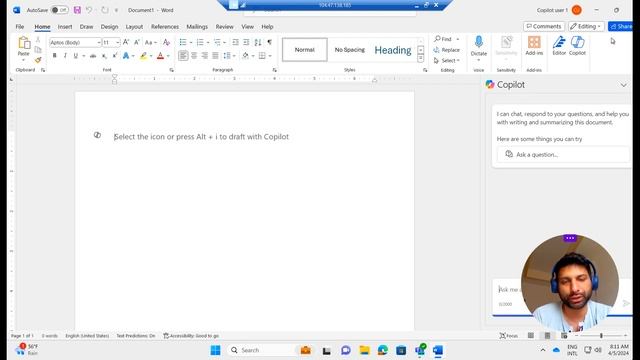
Task: Switch to the Review tab
Action: coord(224,27)
